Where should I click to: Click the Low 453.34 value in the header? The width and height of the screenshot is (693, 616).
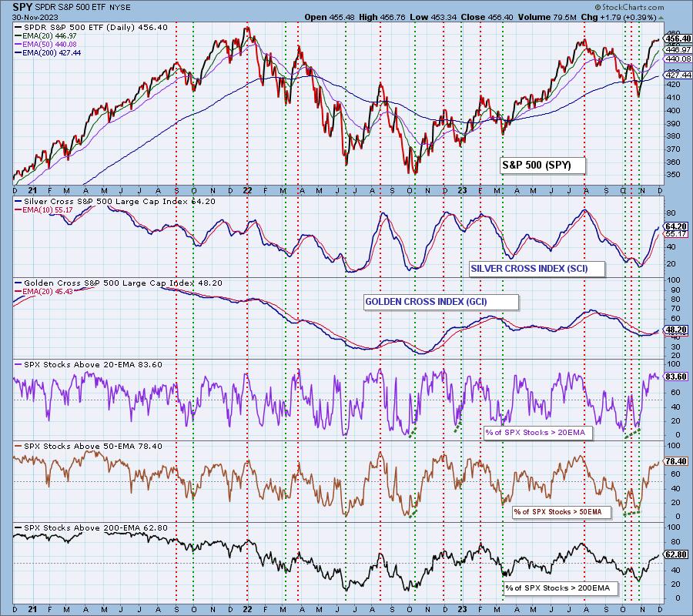coord(433,17)
